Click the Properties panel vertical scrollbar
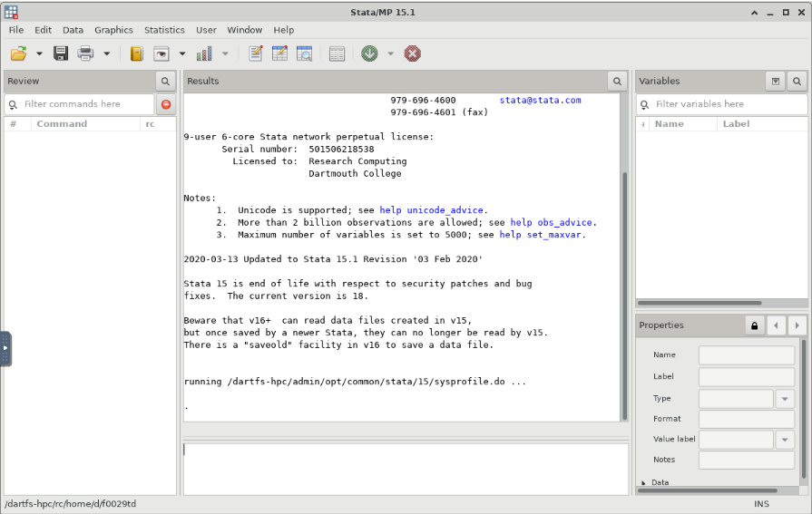This screenshot has height=514, width=812. (804, 409)
